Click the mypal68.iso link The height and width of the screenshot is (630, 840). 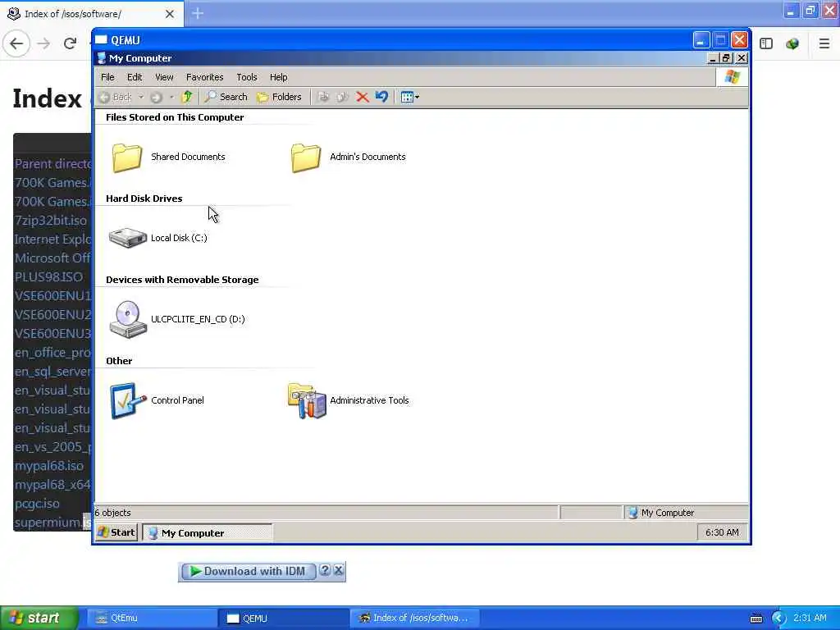coord(48,466)
